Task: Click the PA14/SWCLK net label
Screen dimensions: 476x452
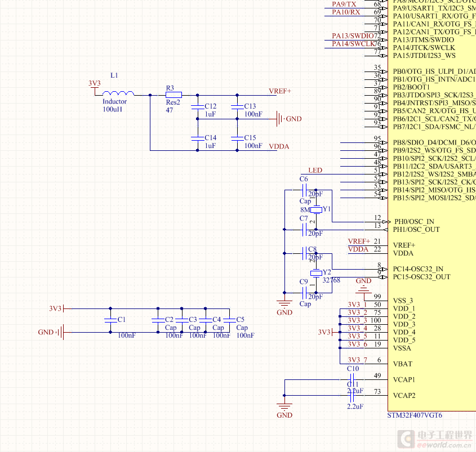Action: click(353, 44)
